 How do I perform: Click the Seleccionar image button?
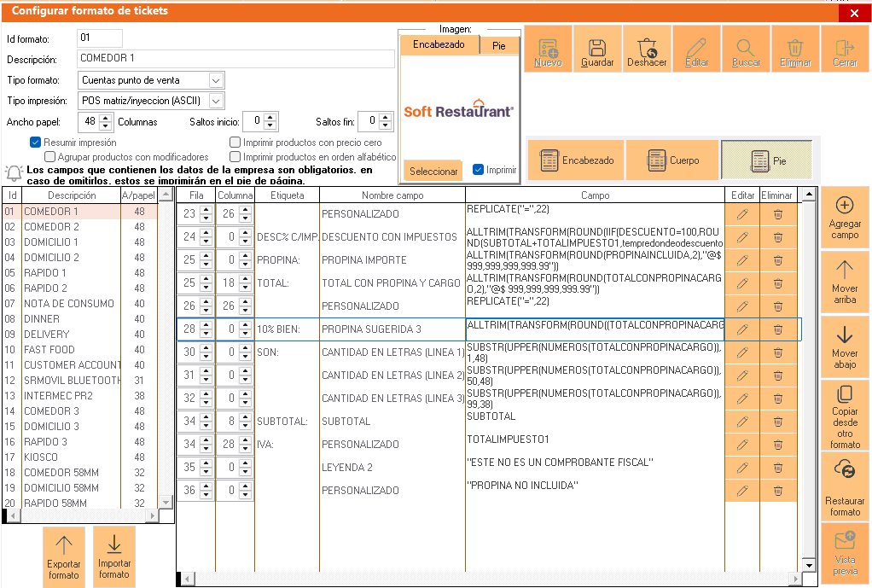pyautogui.click(x=433, y=172)
